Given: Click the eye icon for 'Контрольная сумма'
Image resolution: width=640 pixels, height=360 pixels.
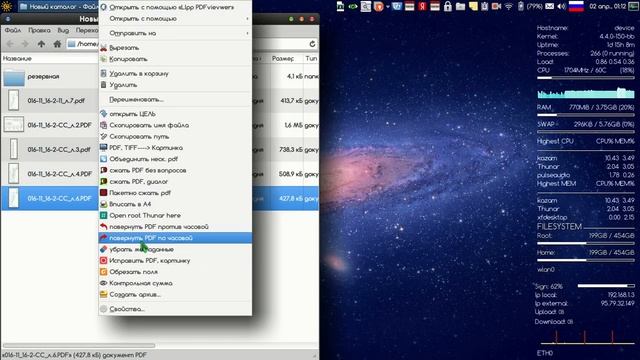Looking at the screenshot, I should (104, 283).
